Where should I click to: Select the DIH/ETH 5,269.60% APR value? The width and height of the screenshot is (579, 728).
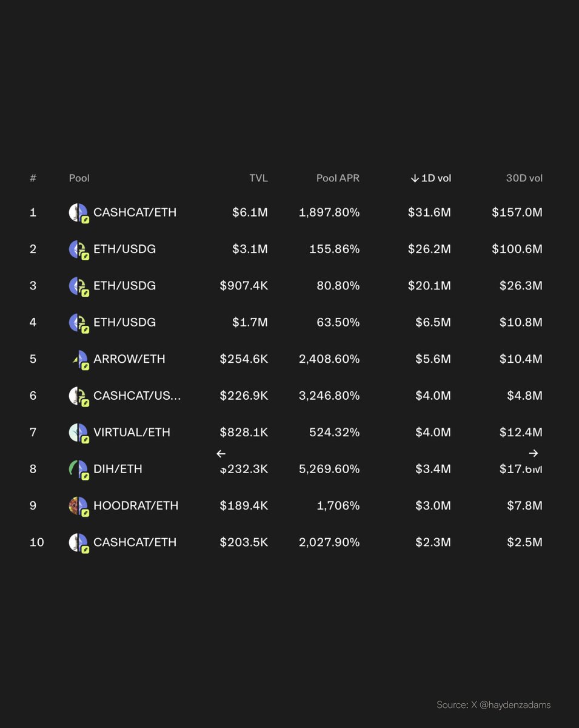[329, 469]
